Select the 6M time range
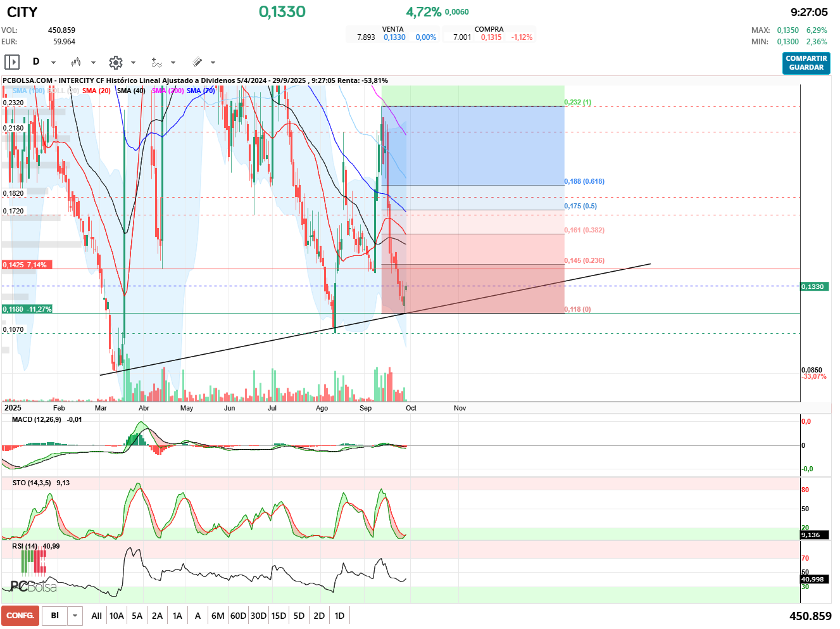 coord(218,616)
